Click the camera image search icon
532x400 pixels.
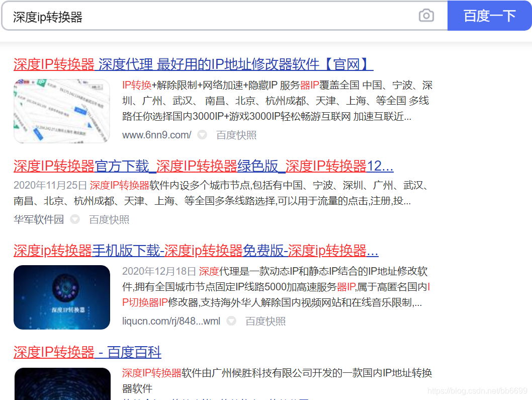coord(426,16)
